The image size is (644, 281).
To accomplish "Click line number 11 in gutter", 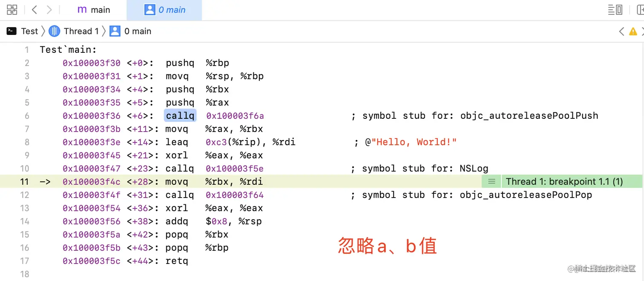I will tap(24, 182).
